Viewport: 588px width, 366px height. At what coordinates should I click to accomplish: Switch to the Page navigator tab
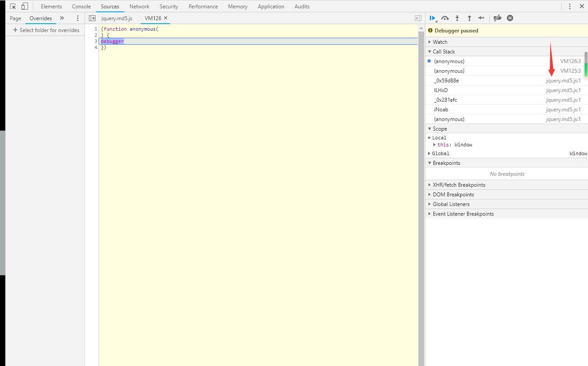(15, 18)
